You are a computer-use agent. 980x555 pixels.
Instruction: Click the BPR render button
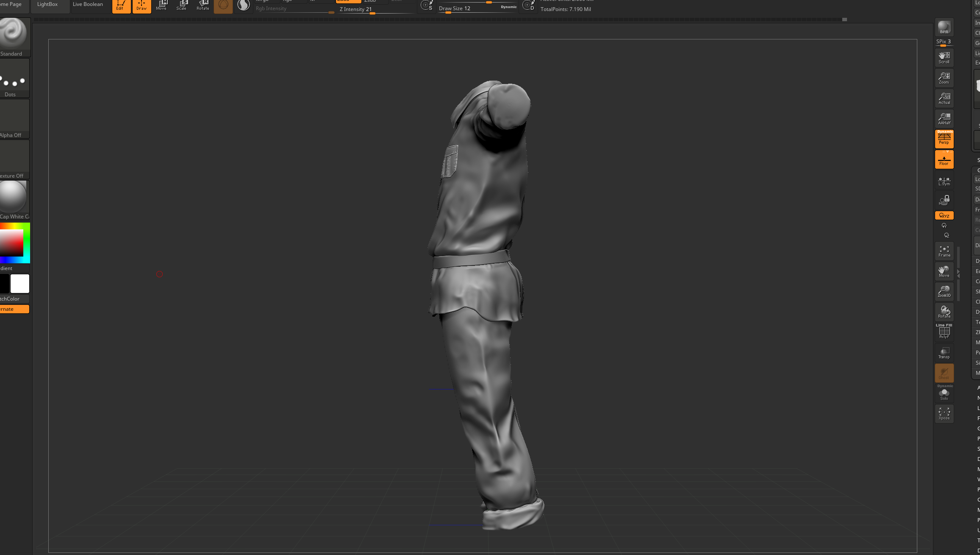[x=944, y=28]
